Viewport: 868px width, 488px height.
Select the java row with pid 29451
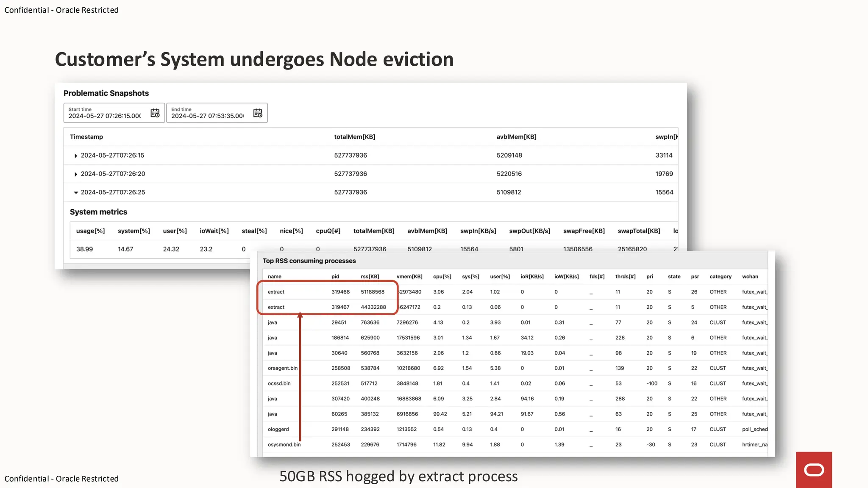[x=515, y=322]
